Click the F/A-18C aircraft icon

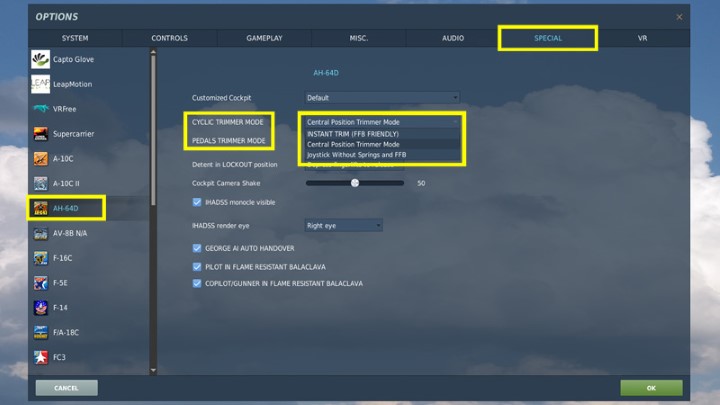40,332
